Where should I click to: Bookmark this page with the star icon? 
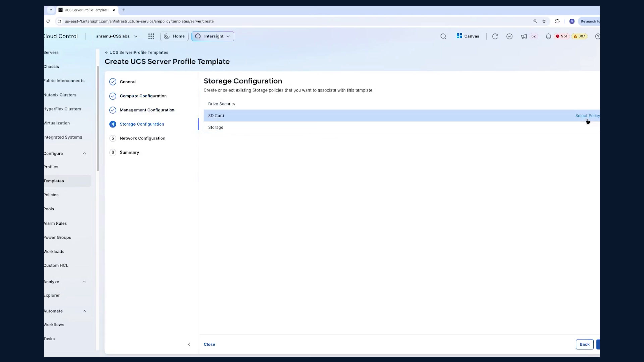tap(544, 21)
